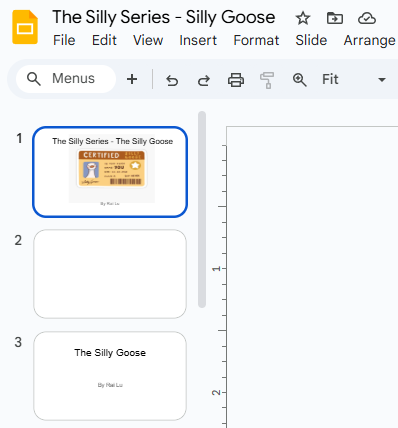Open the Google Slides home icon
The height and width of the screenshot is (428, 398).
click(x=25, y=27)
